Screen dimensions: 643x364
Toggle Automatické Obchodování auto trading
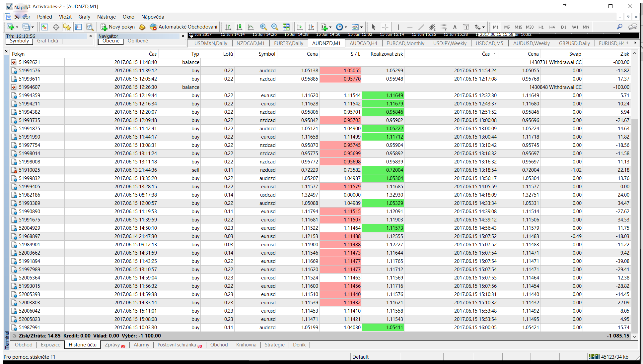[183, 27]
